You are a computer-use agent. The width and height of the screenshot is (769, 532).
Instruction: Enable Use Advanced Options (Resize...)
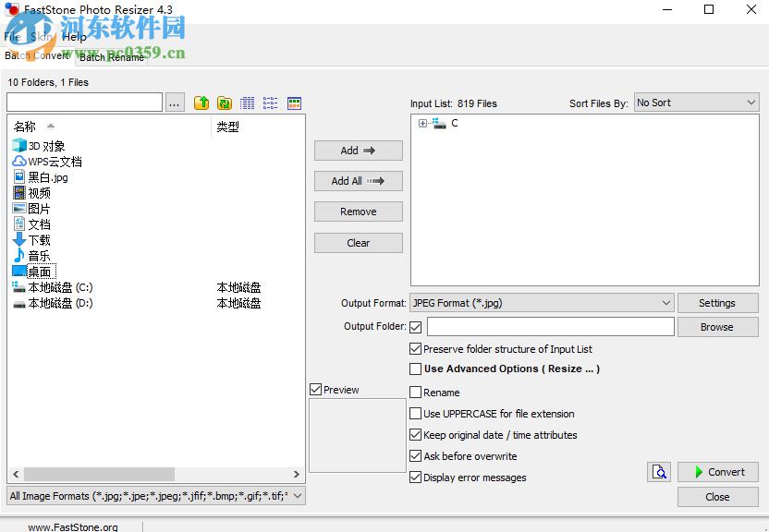pos(415,369)
